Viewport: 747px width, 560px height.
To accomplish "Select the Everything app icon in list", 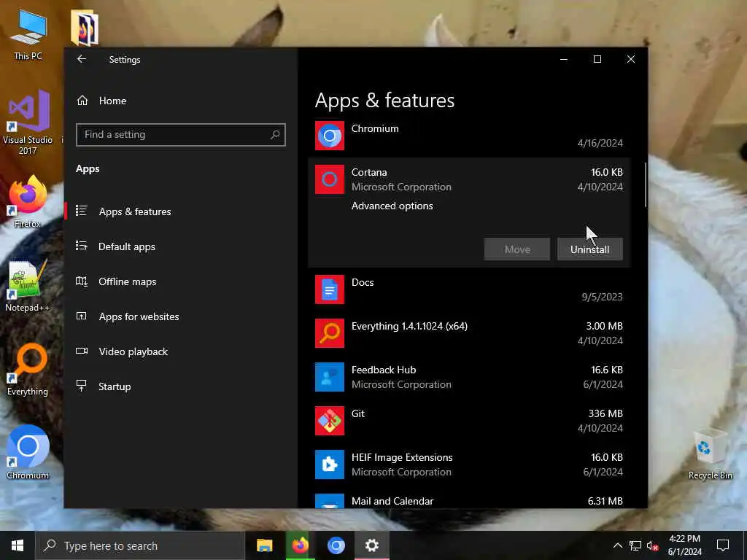I will (x=330, y=333).
